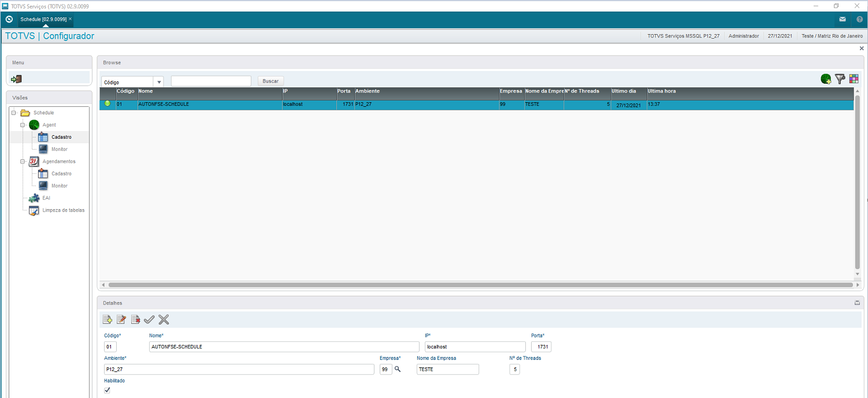Open Monitor under Agent
868x398 pixels.
pos(60,149)
